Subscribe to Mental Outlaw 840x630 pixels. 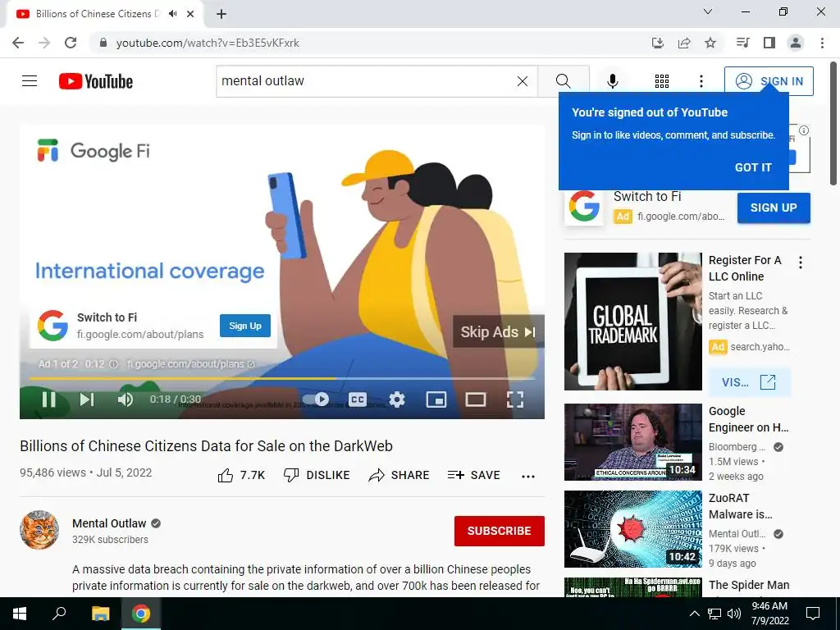(500, 531)
